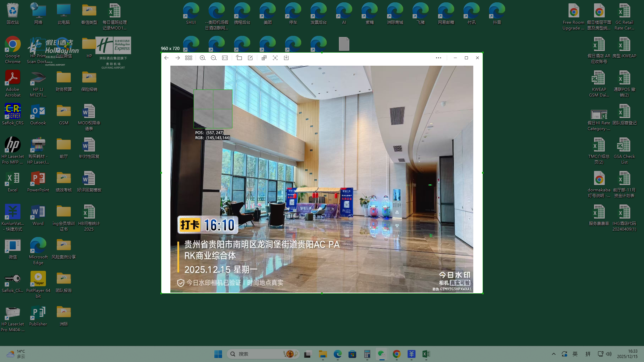This screenshot has width=644, height=362.
Task: Click the translate image icon
Action: tap(264, 58)
